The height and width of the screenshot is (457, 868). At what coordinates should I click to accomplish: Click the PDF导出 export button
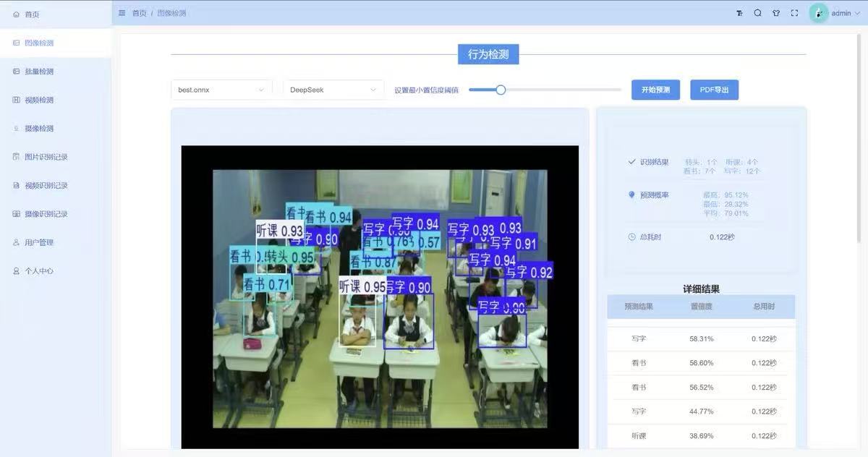pos(714,90)
